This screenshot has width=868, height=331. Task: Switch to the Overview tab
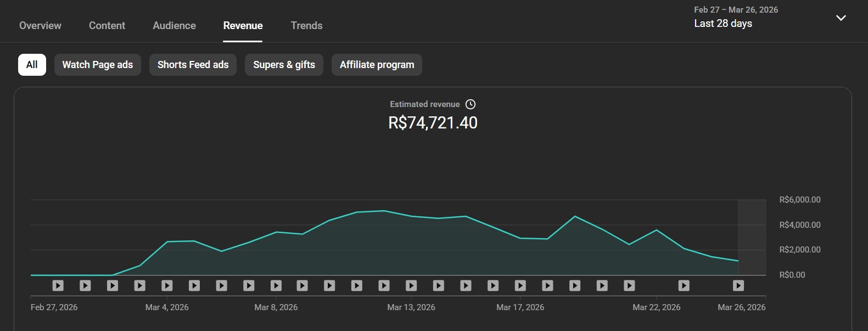click(40, 26)
